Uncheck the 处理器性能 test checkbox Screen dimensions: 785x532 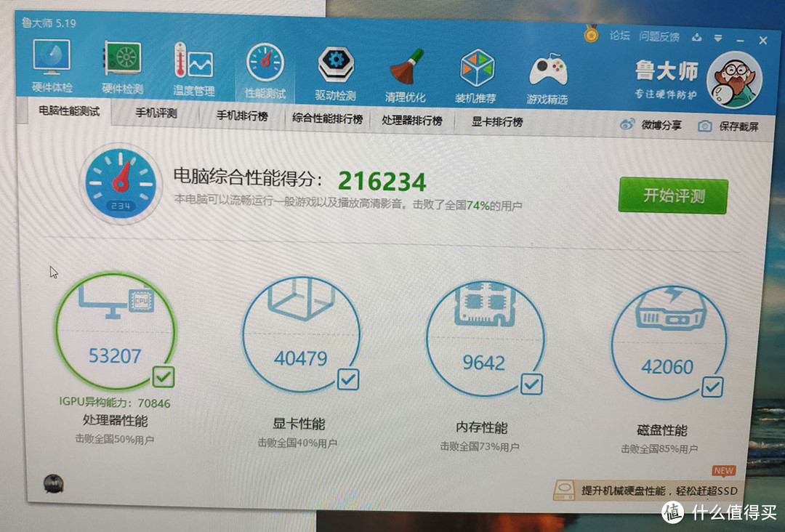pyautogui.click(x=164, y=377)
